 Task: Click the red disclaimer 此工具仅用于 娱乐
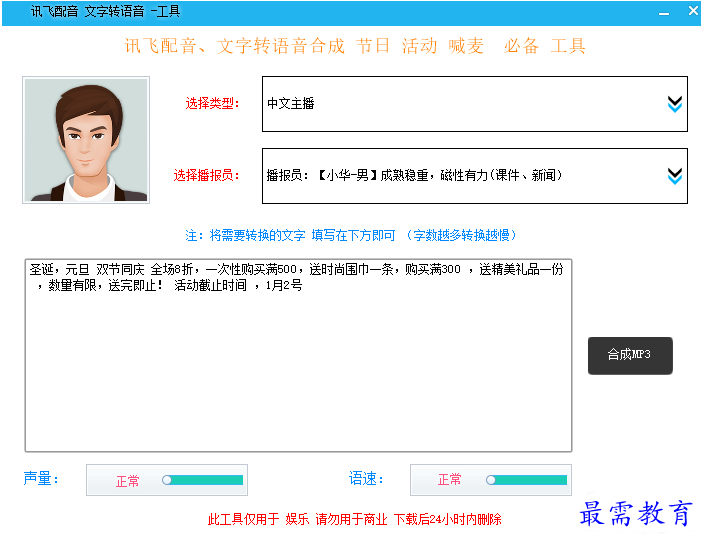pyautogui.click(x=355, y=519)
